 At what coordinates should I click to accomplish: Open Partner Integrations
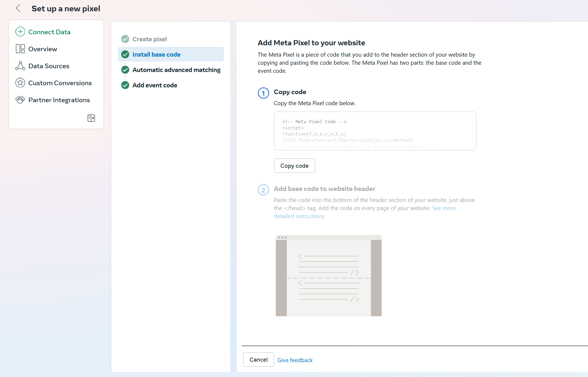click(x=59, y=100)
